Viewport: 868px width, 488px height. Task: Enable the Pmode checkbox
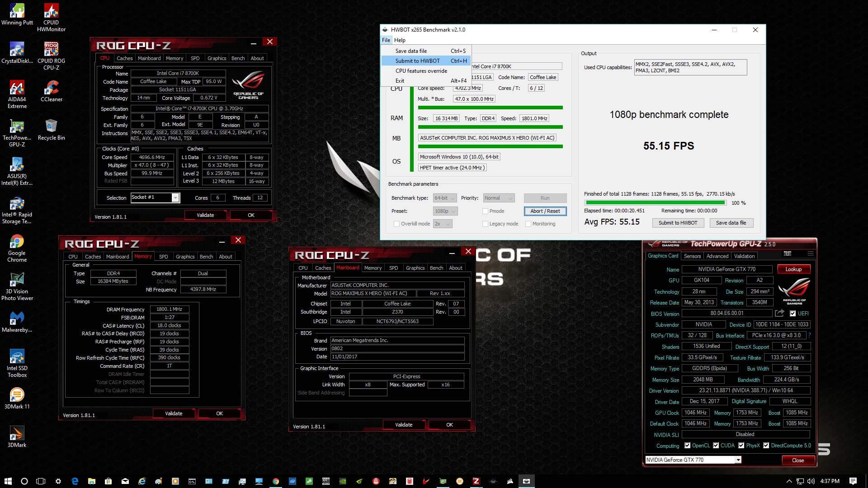485,211
